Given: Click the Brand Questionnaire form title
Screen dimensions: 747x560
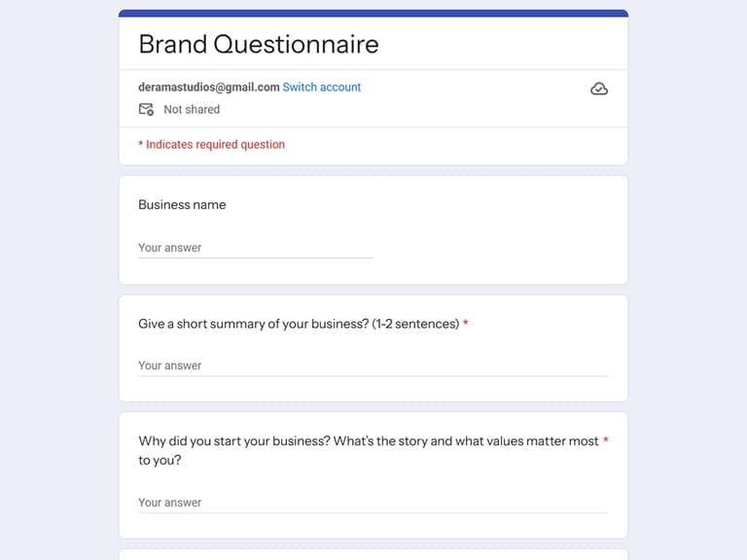Looking at the screenshot, I should coord(258,44).
